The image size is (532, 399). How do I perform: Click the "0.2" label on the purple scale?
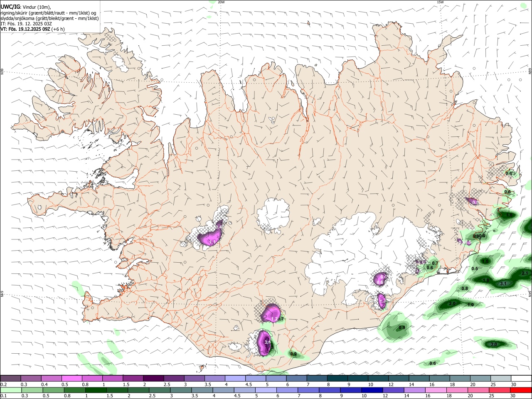[x=3, y=384]
